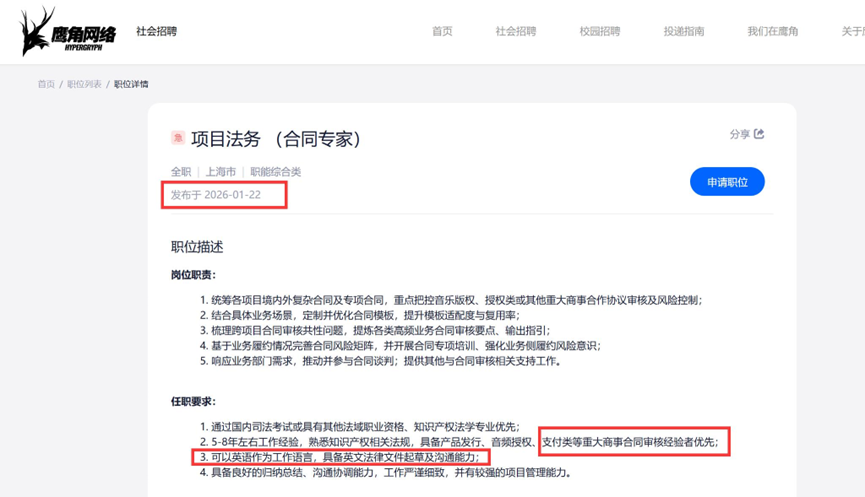Click the 职位描述 heading
The height and width of the screenshot is (497, 865).
pyautogui.click(x=197, y=247)
